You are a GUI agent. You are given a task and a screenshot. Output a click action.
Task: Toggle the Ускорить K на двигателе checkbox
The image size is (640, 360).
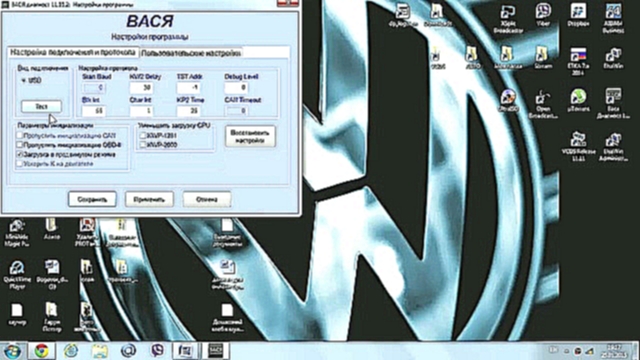(x=19, y=164)
